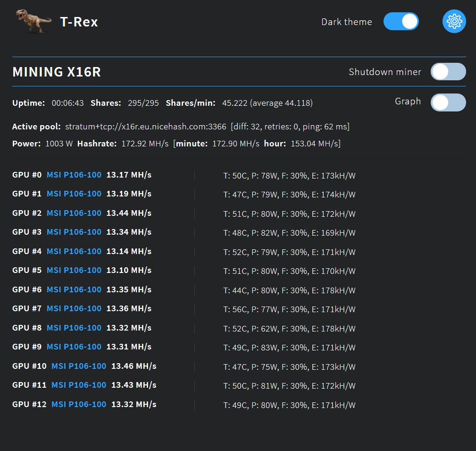Click the total hashrate 172.92 MH/s
This screenshot has height=451, width=476.
[x=145, y=144]
